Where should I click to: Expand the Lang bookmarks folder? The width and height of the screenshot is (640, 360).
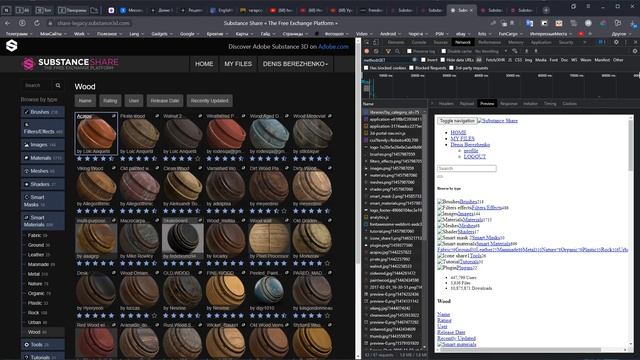pyautogui.click(x=136, y=34)
